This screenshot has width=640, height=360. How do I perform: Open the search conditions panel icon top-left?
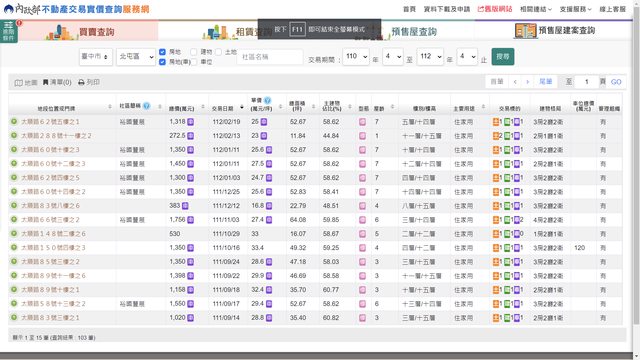pos(9,31)
